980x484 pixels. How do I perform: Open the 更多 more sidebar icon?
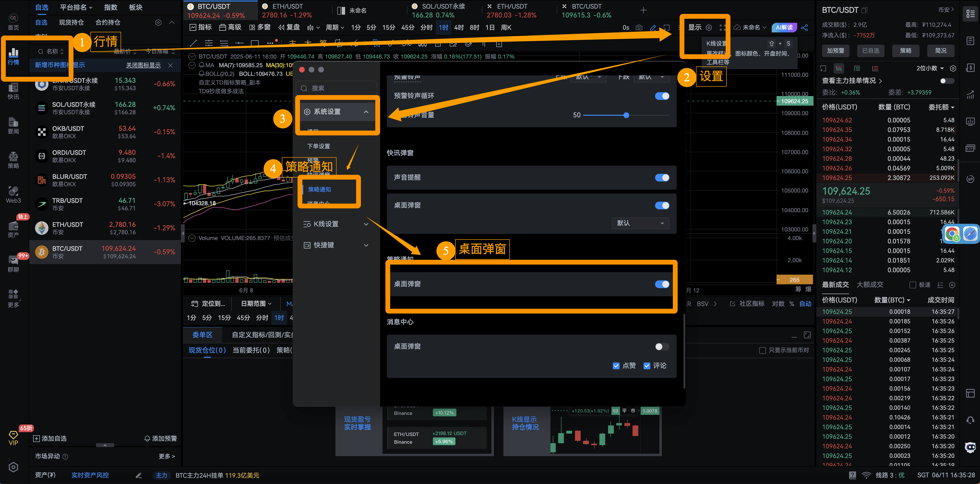13,299
